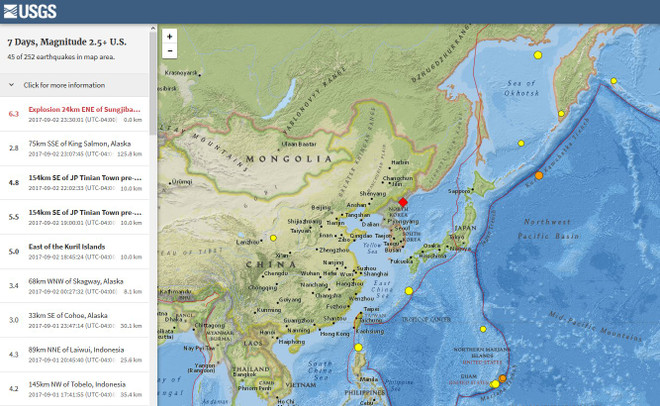Click the yellow earthquake marker near Lanzhou
The width and height of the screenshot is (660, 406).
pos(272,238)
